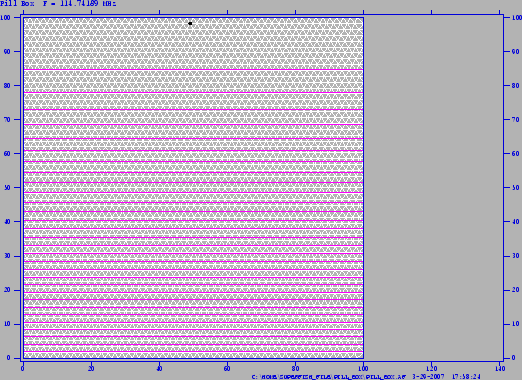Image resolution: width=522 pixels, height=380 pixels.
Task: Click the "70" label on the left vertical axis
Action: 7,119
